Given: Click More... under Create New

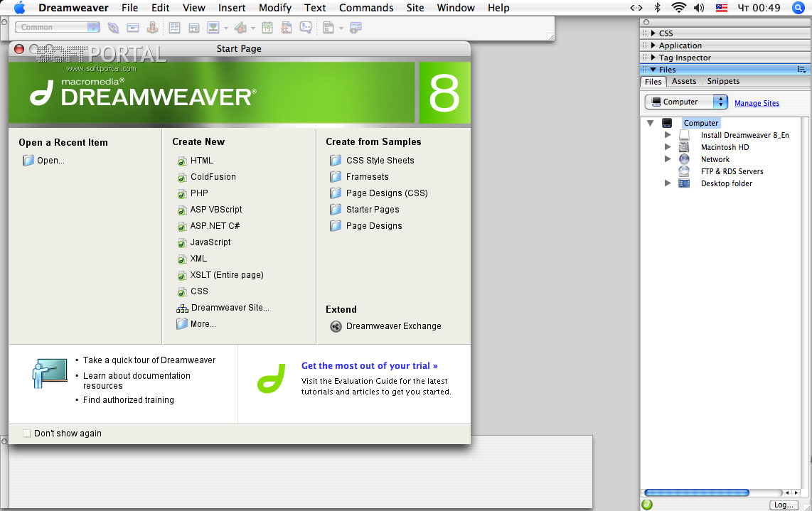Looking at the screenshot, I should (x=203, y=324).
